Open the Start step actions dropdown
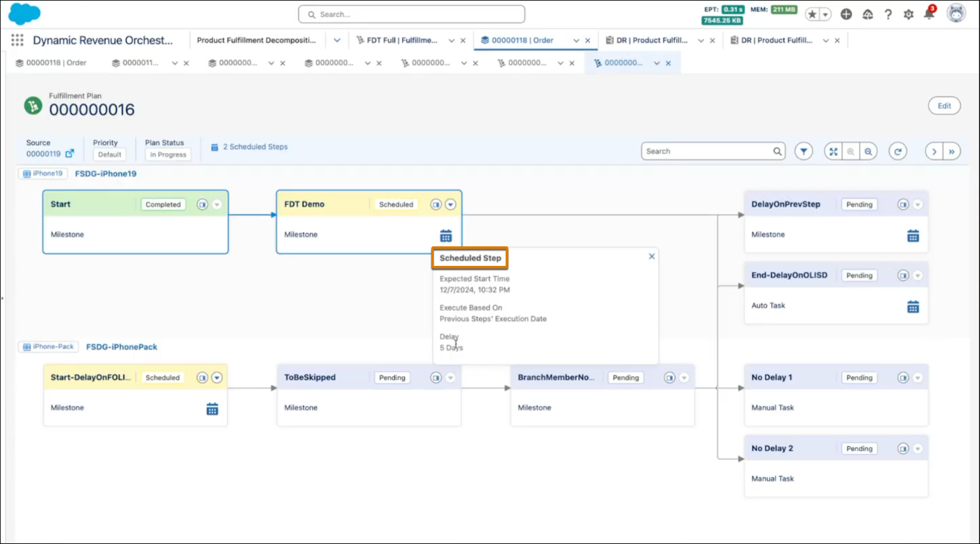This screenshot has height=544, width=980. coord(217,204)
